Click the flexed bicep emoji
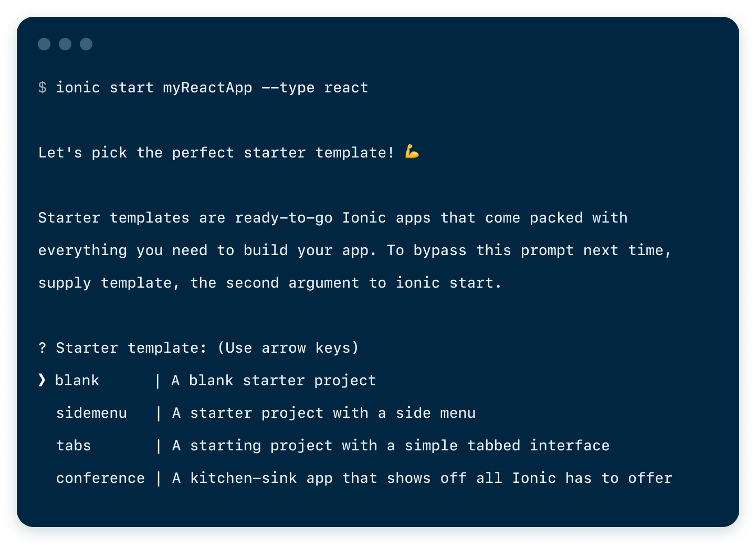Image resolution: width=756 pixels, height=548 pixels. coord(412,152)
